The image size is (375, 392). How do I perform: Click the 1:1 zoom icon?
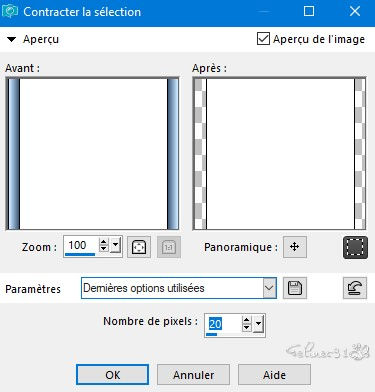pos(169,247)
